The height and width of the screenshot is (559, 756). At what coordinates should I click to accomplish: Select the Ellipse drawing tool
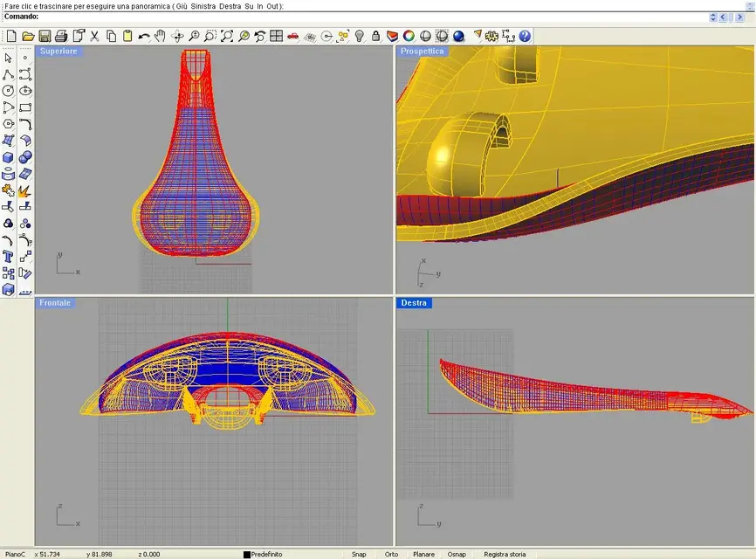(x=25, y=91)
